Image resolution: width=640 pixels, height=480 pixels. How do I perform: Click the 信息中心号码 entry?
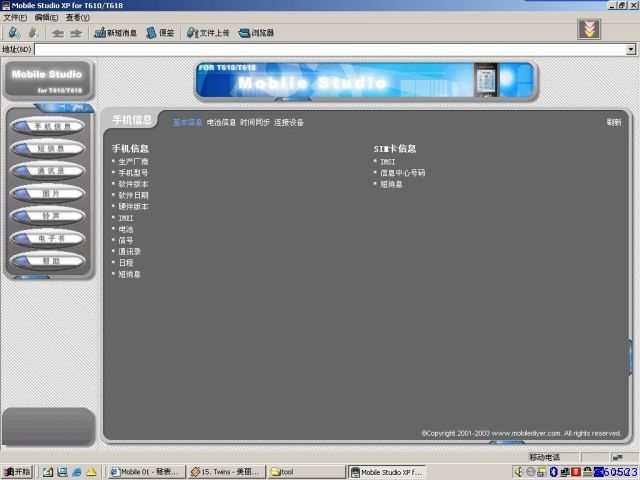402,173
